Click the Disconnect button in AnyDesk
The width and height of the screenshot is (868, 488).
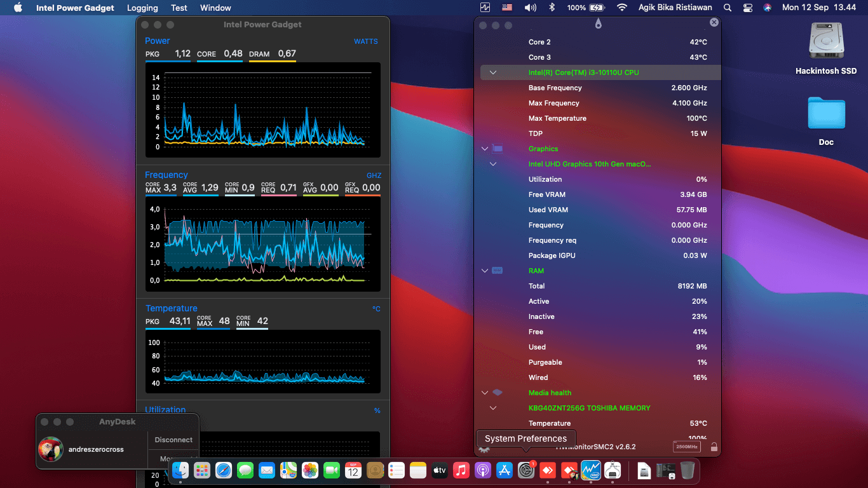point(173,440)
